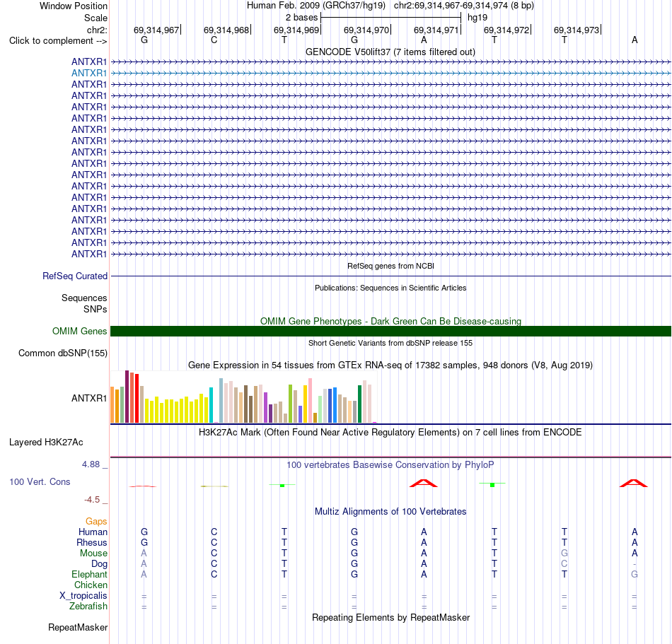This screenshot has width=672, height=644.
Task: Click position label 69,314,973
Action: tap(577, 30)
